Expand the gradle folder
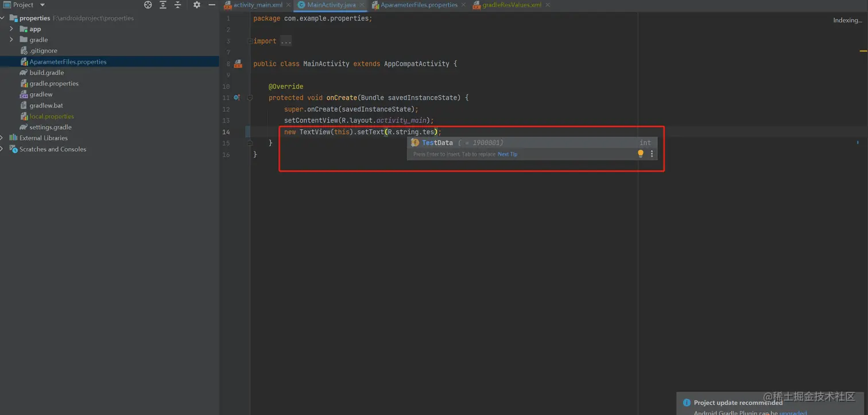Viewport: 868px width, 415px height. (x=11, y=40)
